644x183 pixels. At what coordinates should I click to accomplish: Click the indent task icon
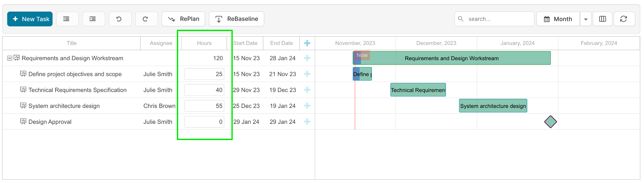click(94, 19)
